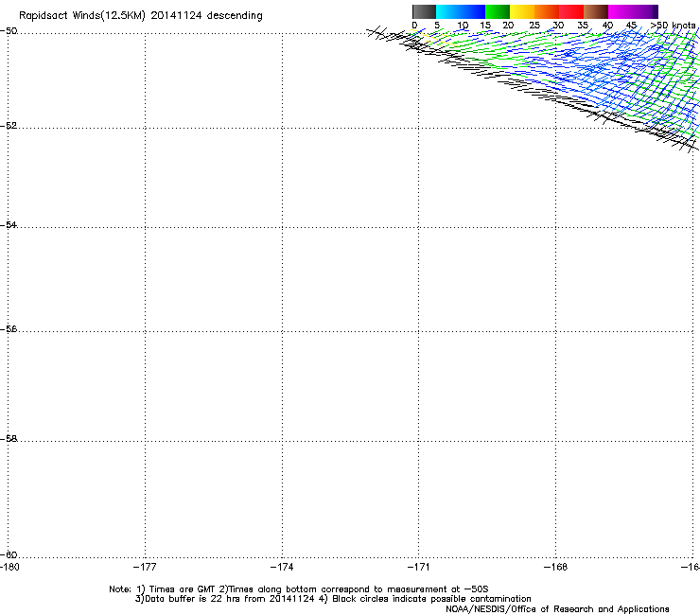Click the latitude label '-58'
700x615 pixels.
(9, 439)
